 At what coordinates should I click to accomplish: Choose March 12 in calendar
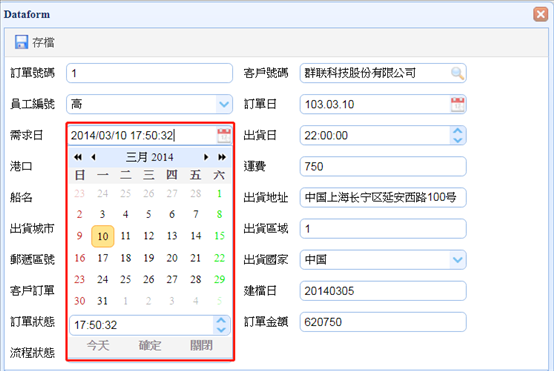[x=149, y=236]
